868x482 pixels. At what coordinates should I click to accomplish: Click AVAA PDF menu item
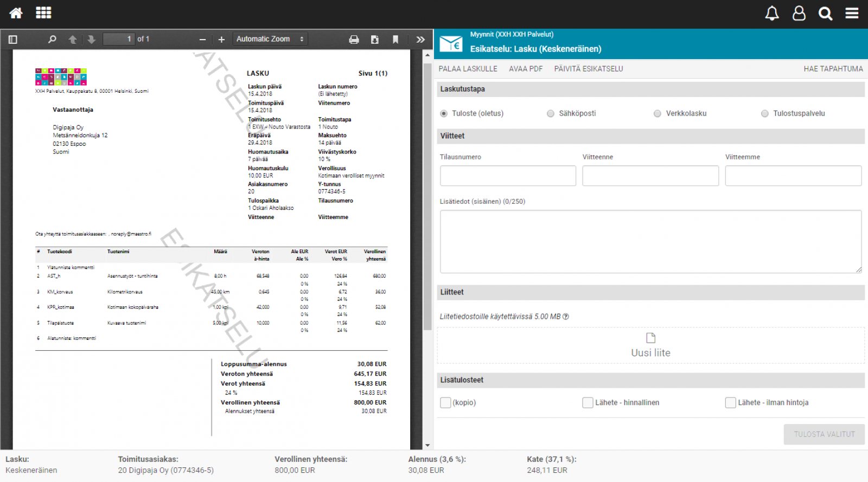click(526, 69)
